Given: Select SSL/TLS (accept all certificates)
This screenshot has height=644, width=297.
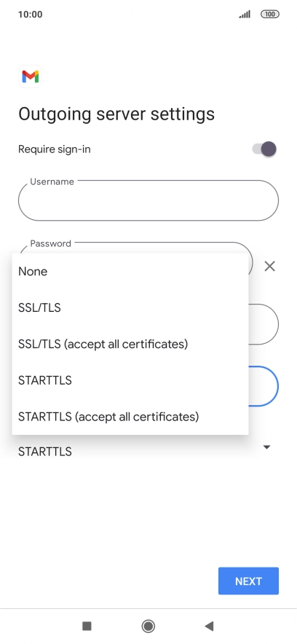Looking at the screenshot, I should pos(130,344).
